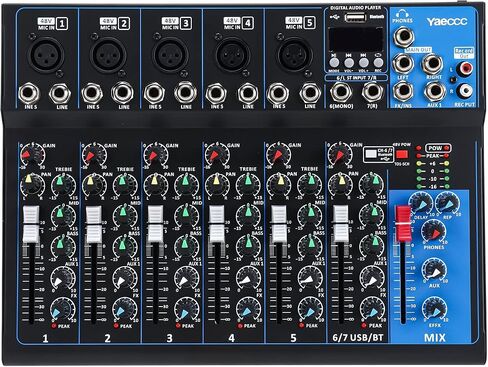Click channel 1 LINE input jack

(60, 93)
